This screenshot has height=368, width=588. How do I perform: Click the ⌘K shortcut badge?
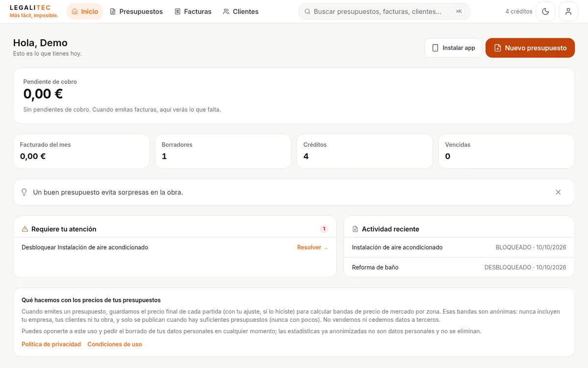(459, 11)
